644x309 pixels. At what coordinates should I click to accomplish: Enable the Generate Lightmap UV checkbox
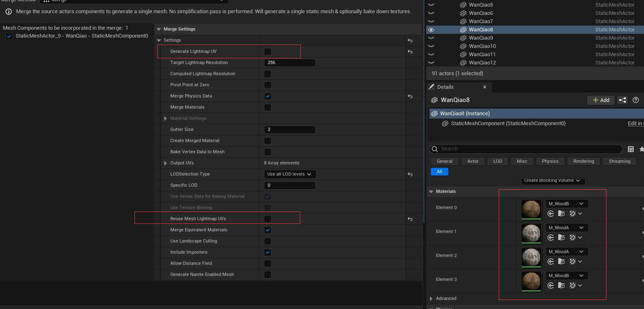268,52
